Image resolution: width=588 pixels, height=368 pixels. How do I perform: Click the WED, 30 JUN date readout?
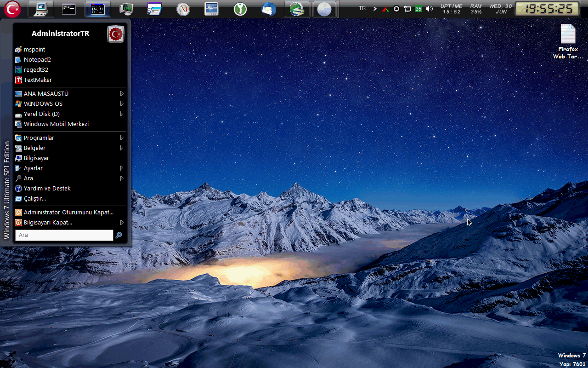pyautogui.click(x=500, y=9)
